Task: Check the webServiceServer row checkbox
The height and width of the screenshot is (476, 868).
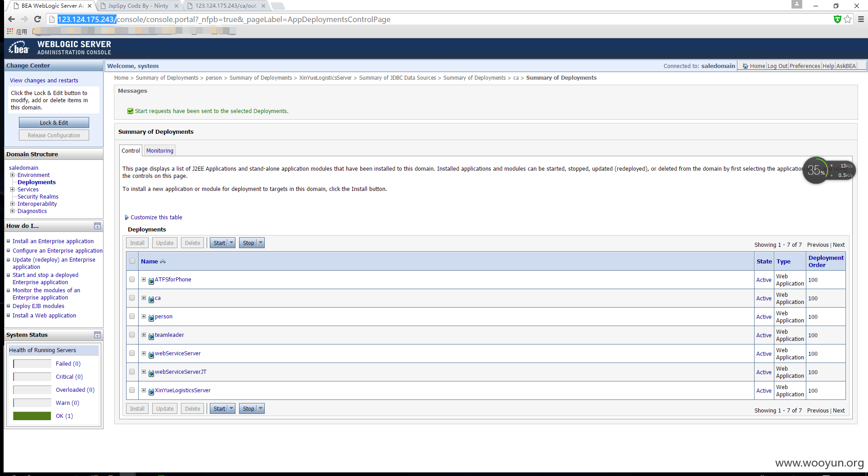Action: click(132, 353)
